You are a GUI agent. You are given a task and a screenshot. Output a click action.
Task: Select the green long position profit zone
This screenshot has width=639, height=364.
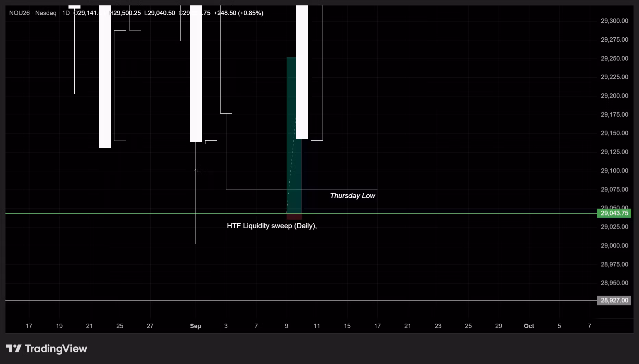(x=294, y=135)
